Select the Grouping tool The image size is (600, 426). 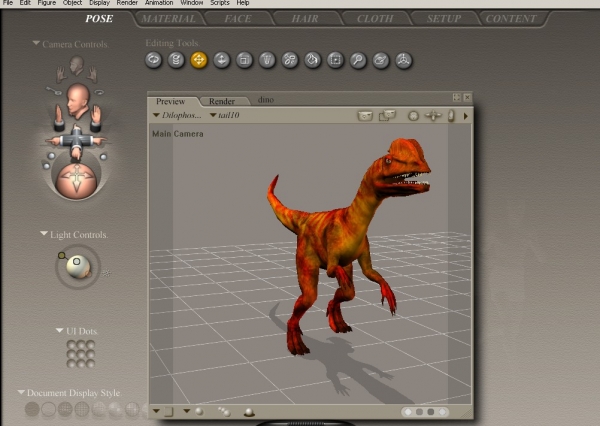[335, 60]
